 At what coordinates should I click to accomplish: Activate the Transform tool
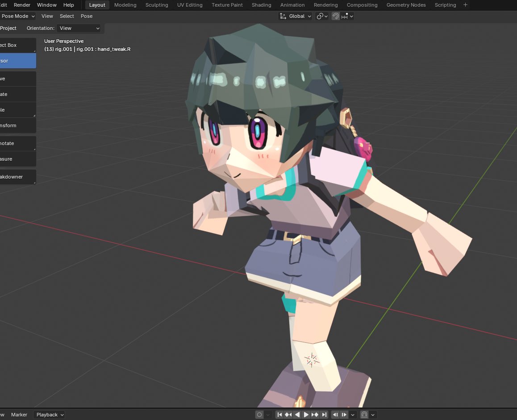[18, 125]
